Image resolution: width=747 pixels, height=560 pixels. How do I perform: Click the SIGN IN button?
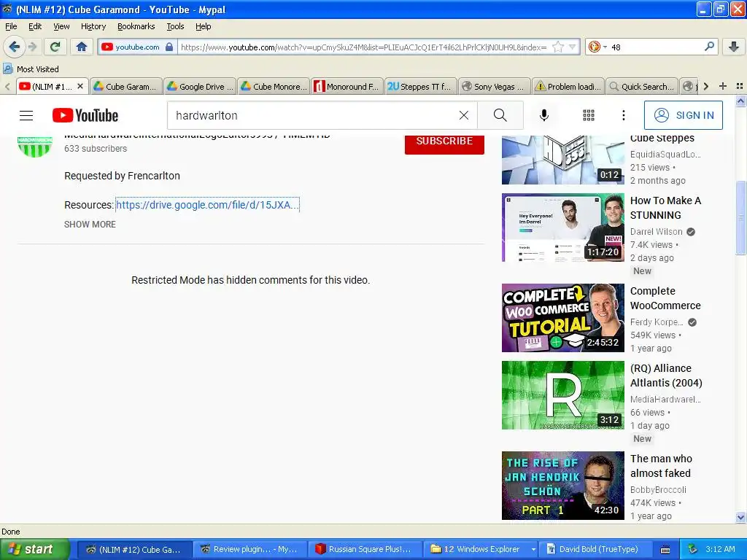683,115
